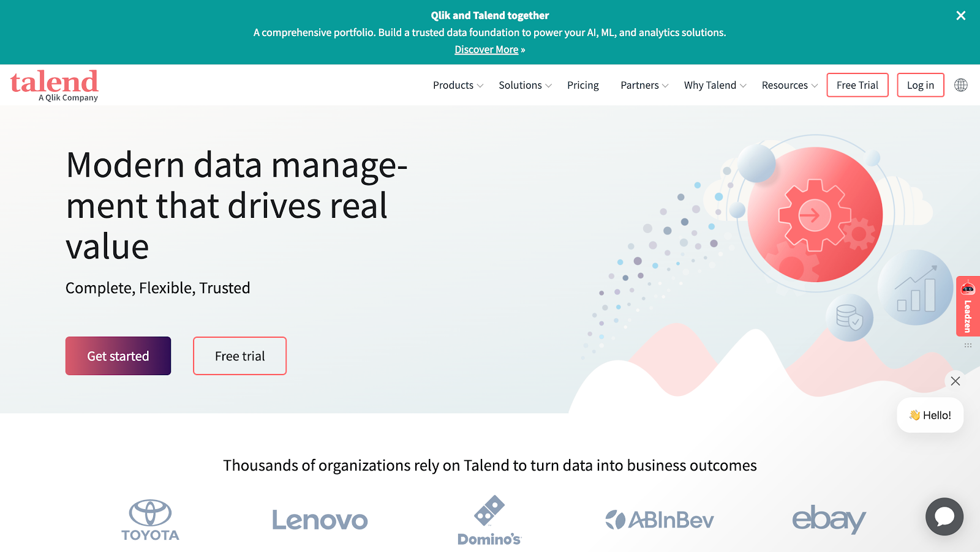Click the Get started button
980x552 pixels.
pyautogui.click(x=118, y=356)
